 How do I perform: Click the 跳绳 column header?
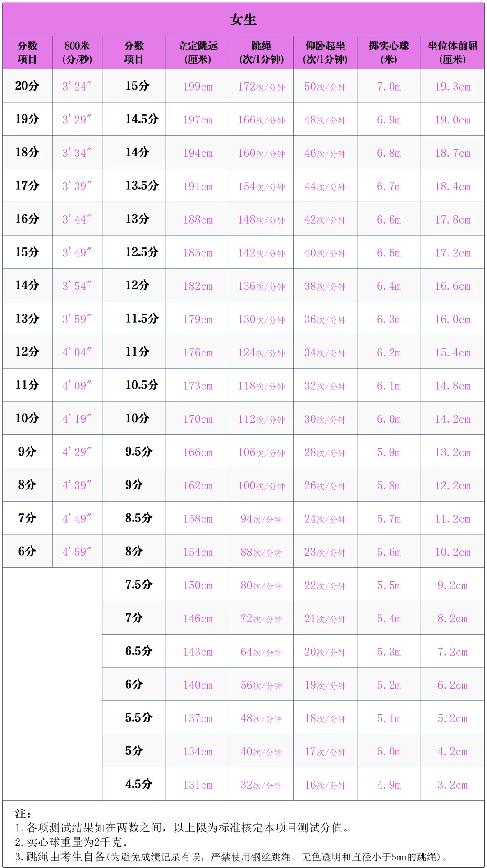tap(262, 52)
